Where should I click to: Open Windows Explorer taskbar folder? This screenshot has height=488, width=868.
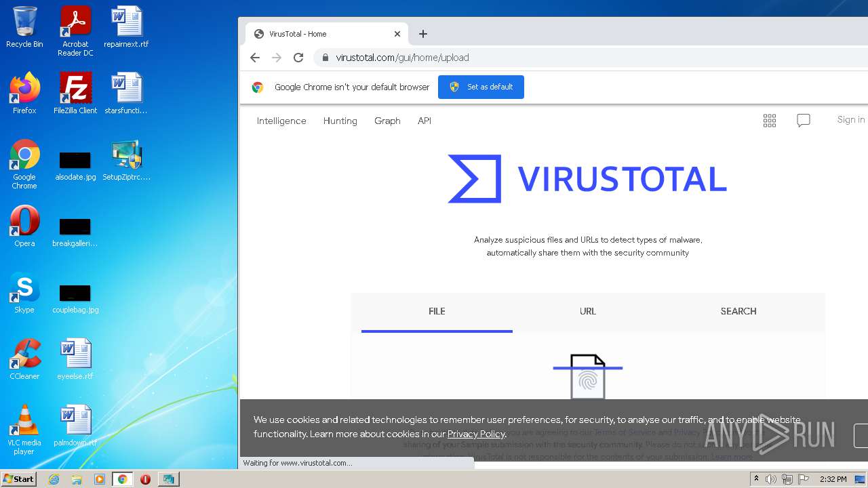tap(77, 479)
